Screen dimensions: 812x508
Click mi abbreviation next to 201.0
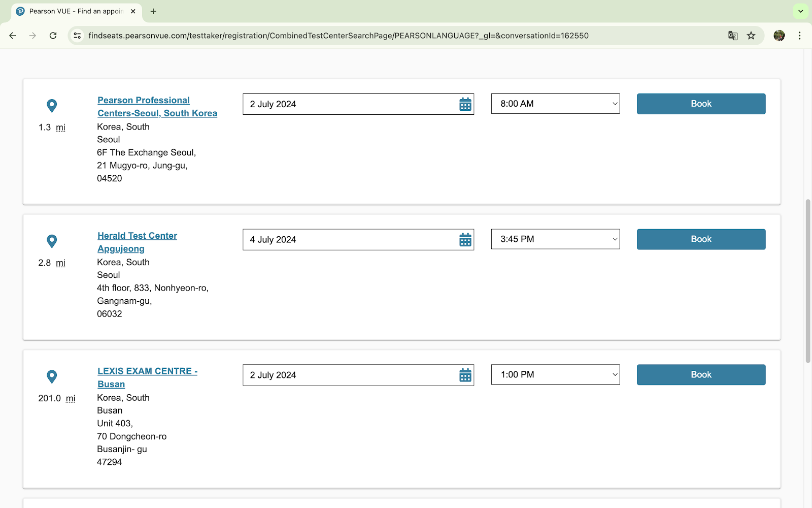coord(71,399)
